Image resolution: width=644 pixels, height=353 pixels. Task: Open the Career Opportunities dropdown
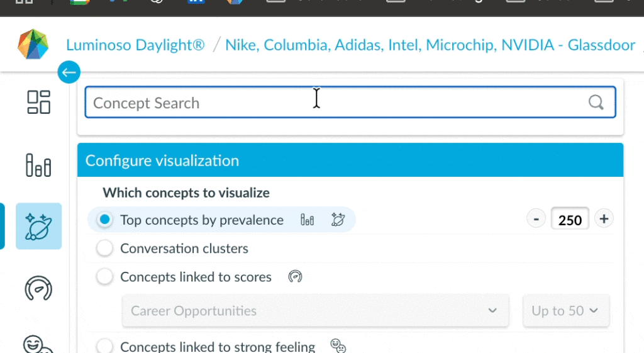point(315,311)
